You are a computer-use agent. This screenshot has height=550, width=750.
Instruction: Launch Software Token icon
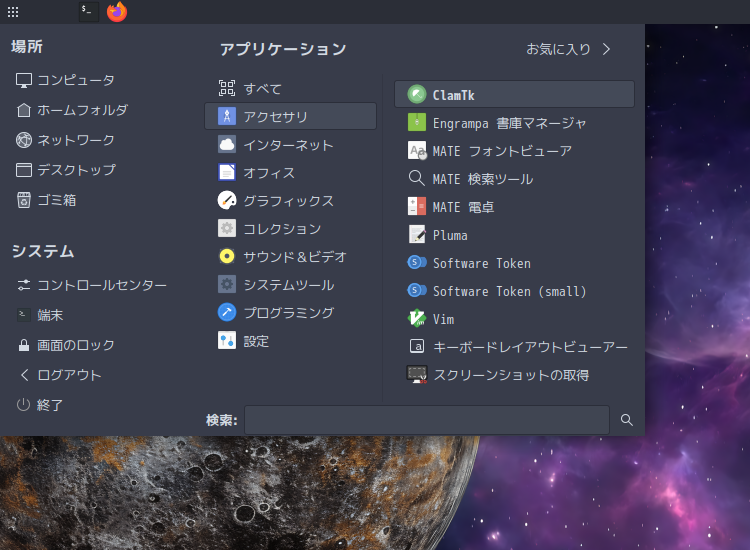tap(417, 262)
